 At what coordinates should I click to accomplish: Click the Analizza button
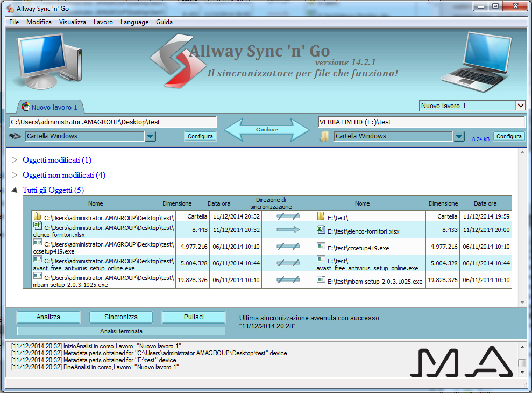click(x=48, y=317)
